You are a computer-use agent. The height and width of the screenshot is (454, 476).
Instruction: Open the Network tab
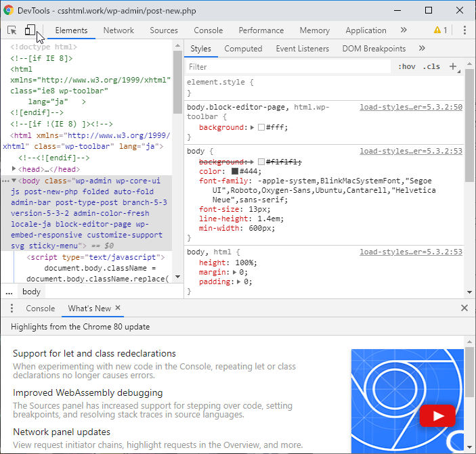(x=118, y=30)
